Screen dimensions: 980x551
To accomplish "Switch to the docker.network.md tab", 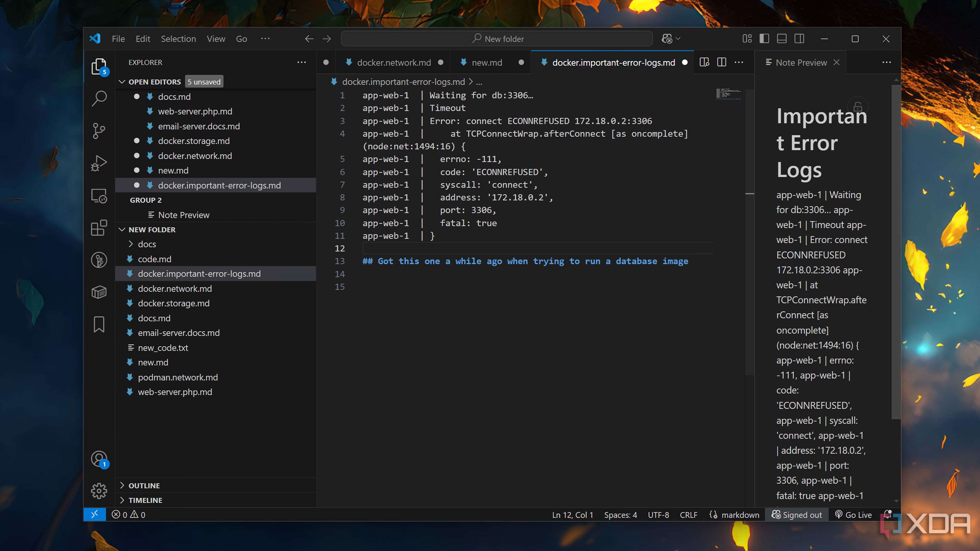I will coord(393,62).
